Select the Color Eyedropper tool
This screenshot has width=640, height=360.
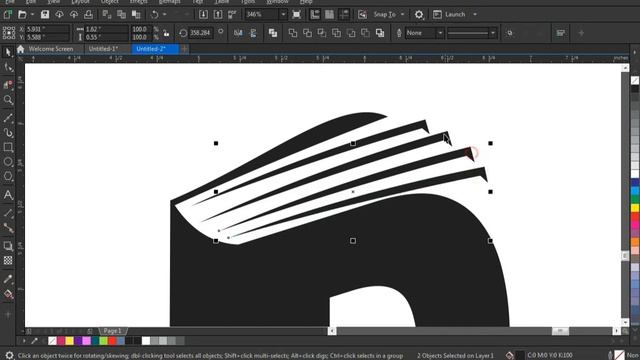(8, 279)
